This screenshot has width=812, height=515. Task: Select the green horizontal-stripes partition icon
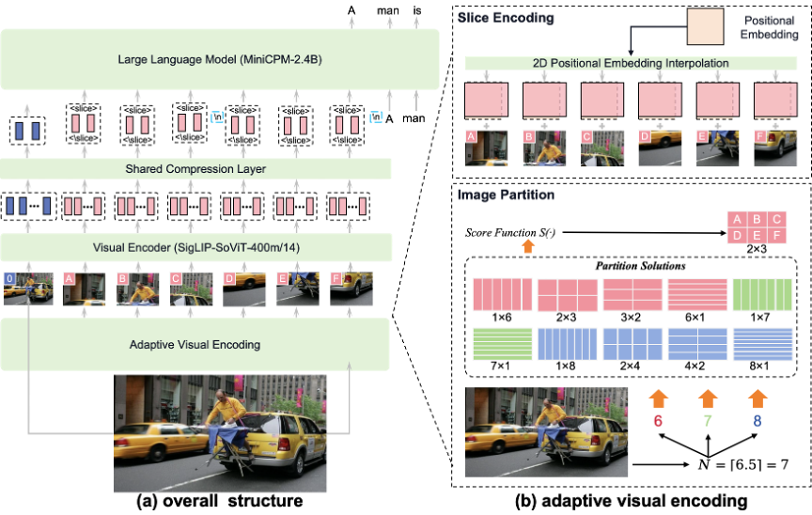click(501, 343)
